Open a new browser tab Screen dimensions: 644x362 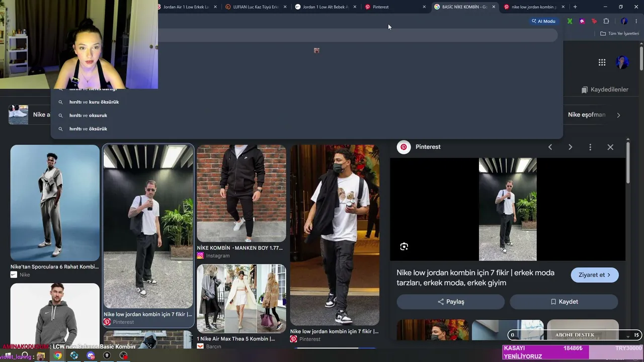pyautogui.click(x=575, y=7)
